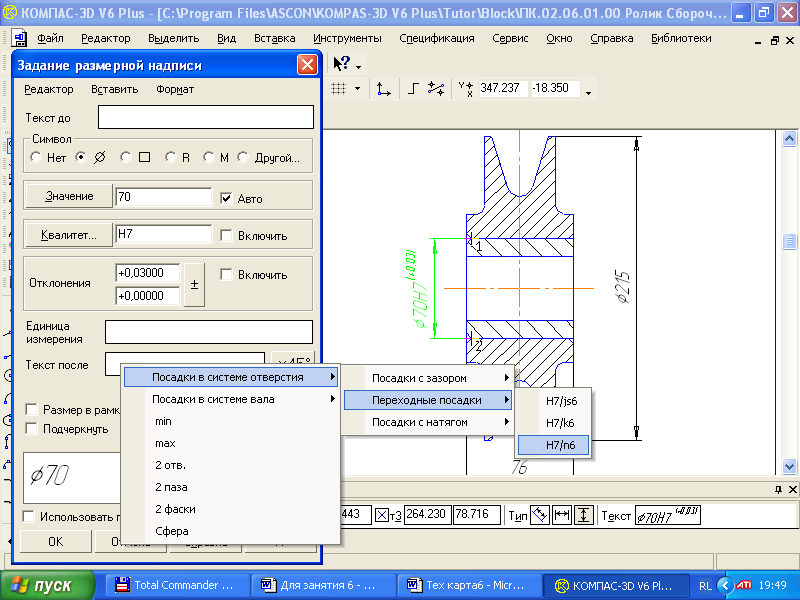Click the vertical scrollbar down arrow

click(789, 466)
